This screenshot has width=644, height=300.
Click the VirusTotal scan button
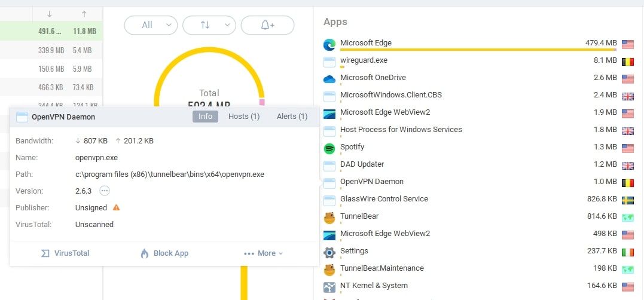point(65,253)
